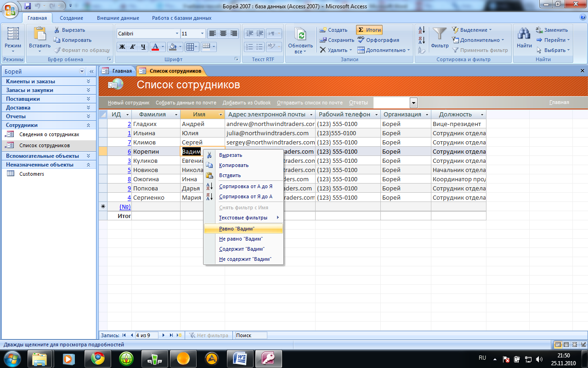Open the Отчеты combo box dropdown
The width and height of the screenshot is (588, 368).
coord(413,103)
